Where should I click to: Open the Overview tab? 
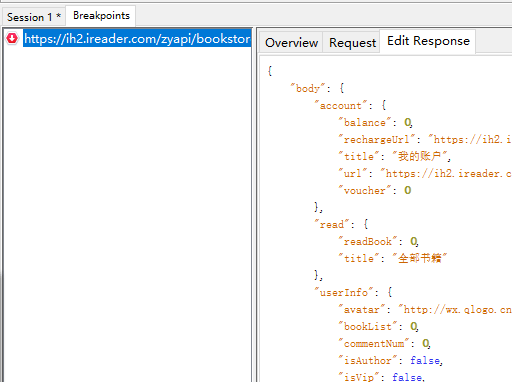coord(291,43)
